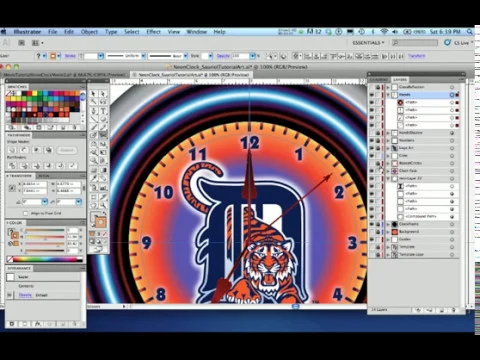Hide the Numbers layer
The image size is (480, 360).
371,140
